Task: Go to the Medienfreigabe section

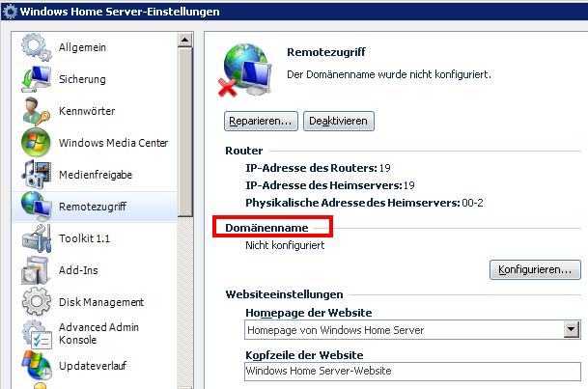Action: [x=95, y=175]
